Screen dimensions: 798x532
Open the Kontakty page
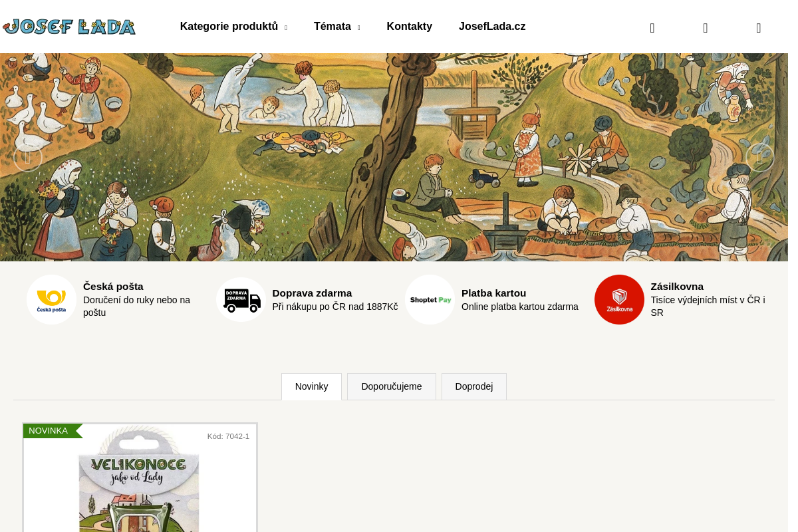pos(410,27)
